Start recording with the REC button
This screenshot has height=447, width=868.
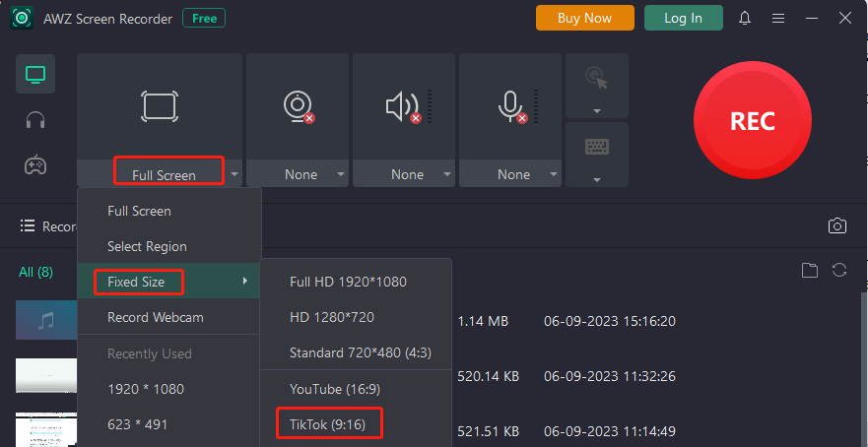753,120
